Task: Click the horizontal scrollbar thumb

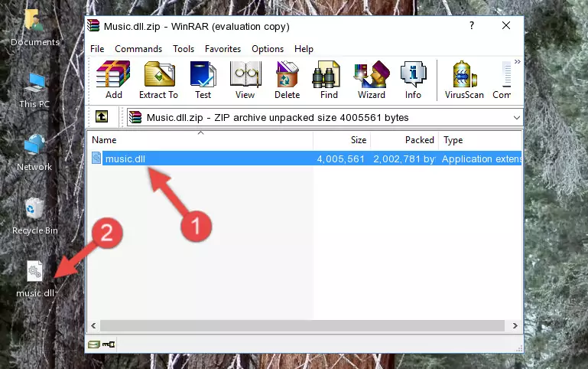Action: pyautogui.click(x=302, y=326)
